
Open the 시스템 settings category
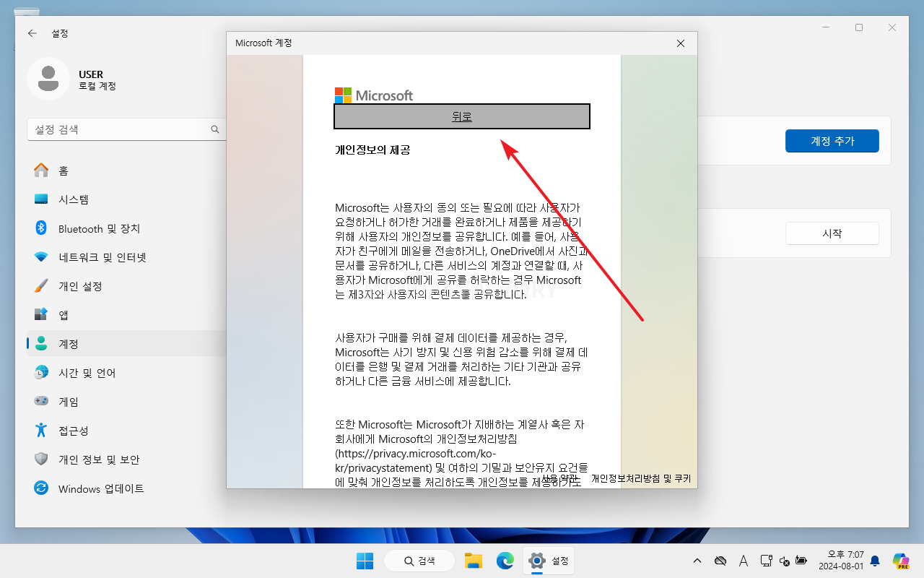click(x=127, y=199)
